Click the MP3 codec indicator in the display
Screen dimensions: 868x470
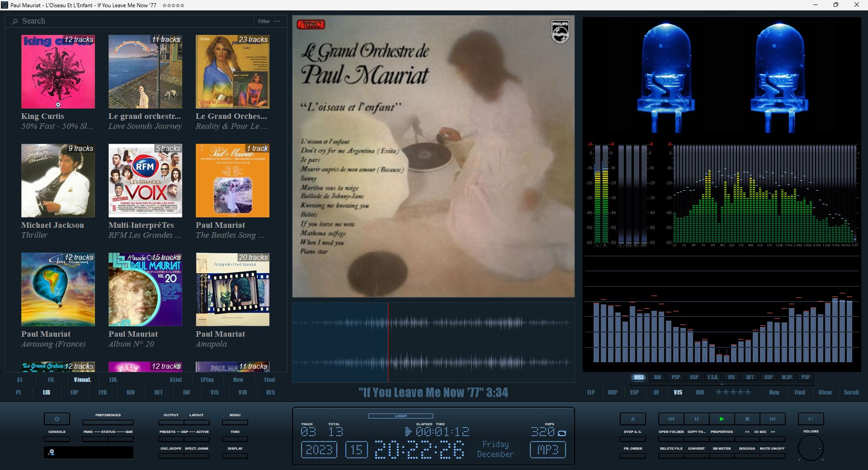click(547, 450)
